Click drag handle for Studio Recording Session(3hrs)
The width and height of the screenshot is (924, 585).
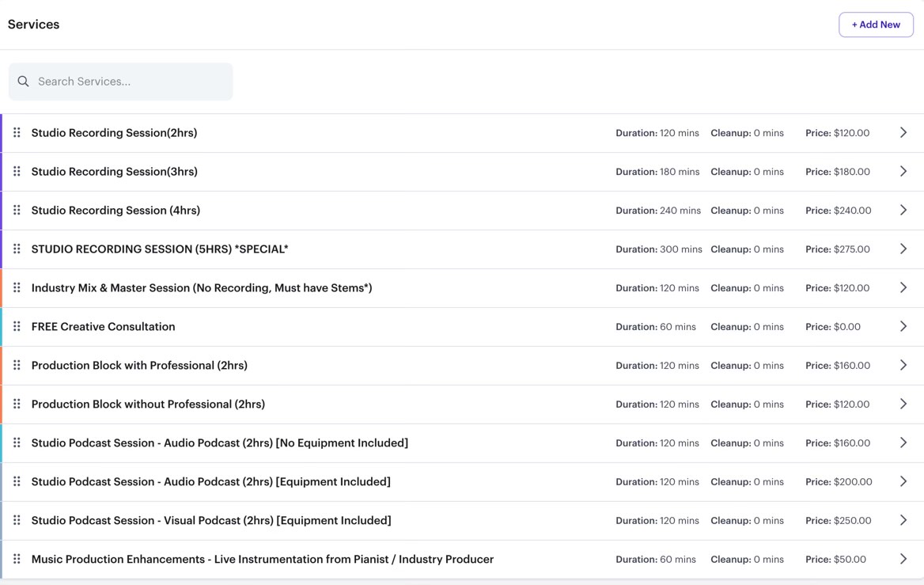point(17,172)
